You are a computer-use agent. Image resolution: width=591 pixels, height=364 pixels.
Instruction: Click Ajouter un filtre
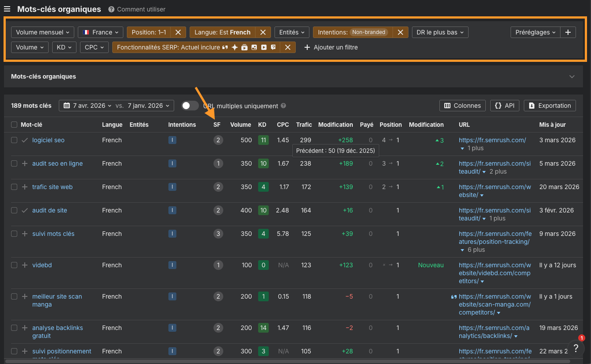click(x=331, y=47)
